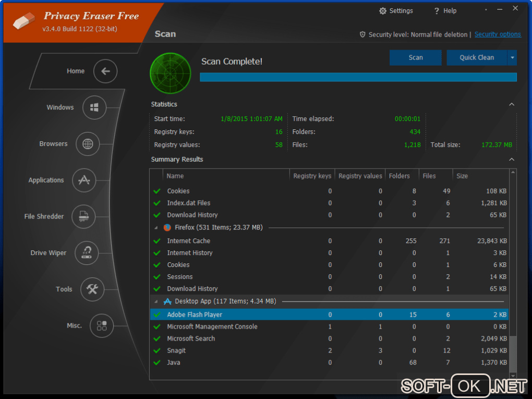Click the Help question mark icon
Screen dimensions: 532x399
[x=437, y=11]
